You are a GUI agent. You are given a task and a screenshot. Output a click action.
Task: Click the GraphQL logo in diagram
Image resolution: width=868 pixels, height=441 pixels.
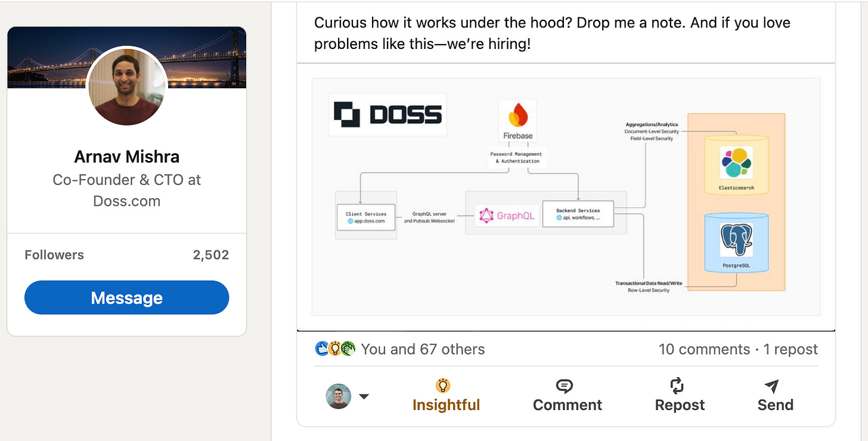click(x=507, y=216)
